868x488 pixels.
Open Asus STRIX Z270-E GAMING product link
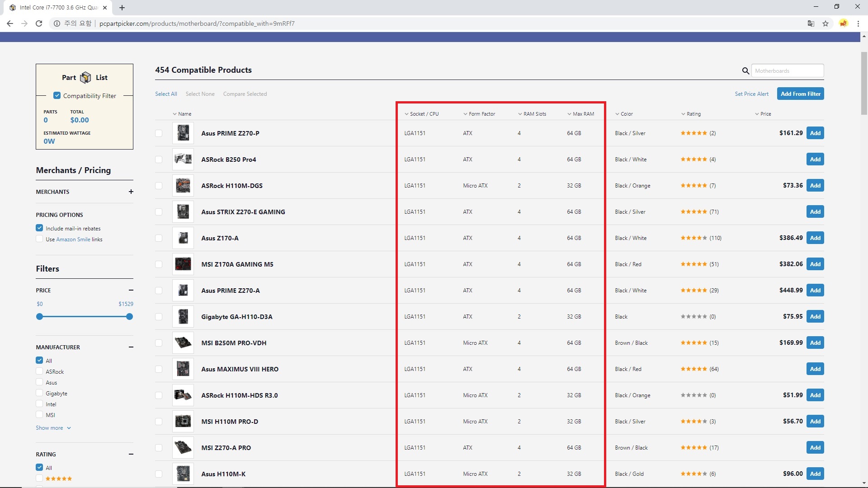pyautogui.click(x=243, y=212)
